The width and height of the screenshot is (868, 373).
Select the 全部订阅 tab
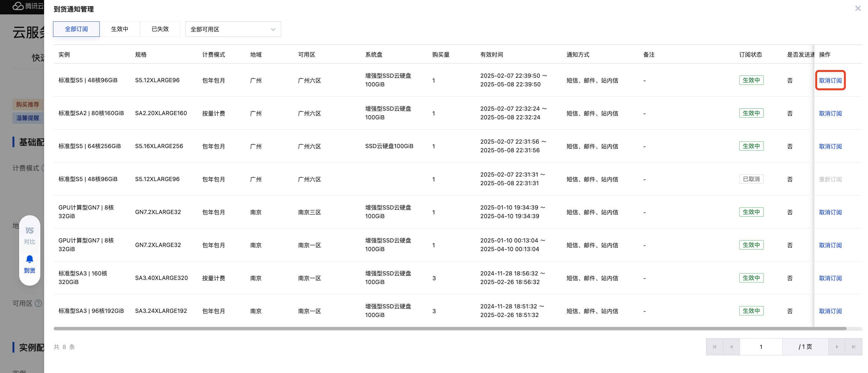pyautogui.click(x=76, y=29)
